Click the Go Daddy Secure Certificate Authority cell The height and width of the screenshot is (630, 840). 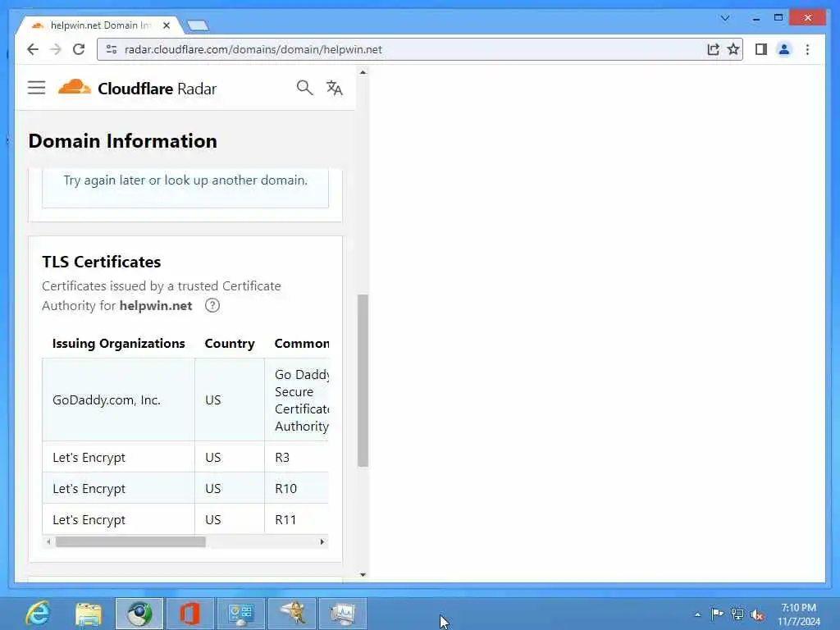[297, 399]
